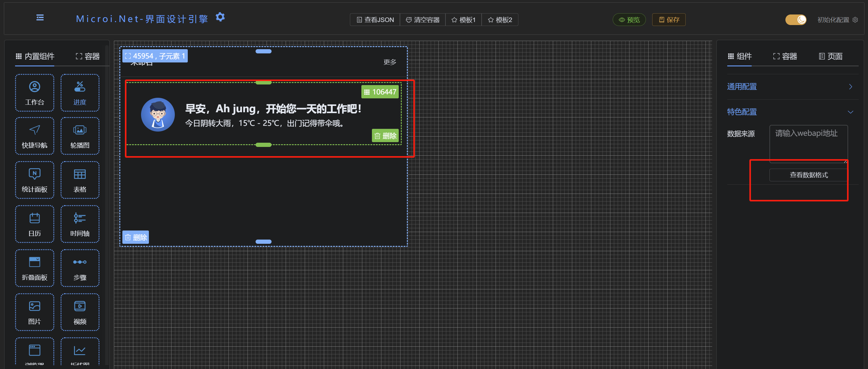Image resolution: width=868 pixels, height=369 pixels.
Task: Click the green 删除 button on component
Action: click(x=385, y=135)
